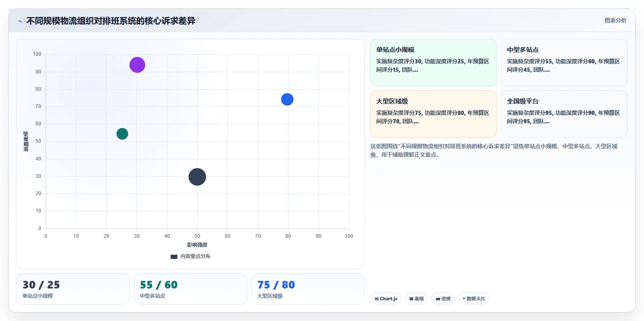Click the lightning icon beside the title

(20, 21)
